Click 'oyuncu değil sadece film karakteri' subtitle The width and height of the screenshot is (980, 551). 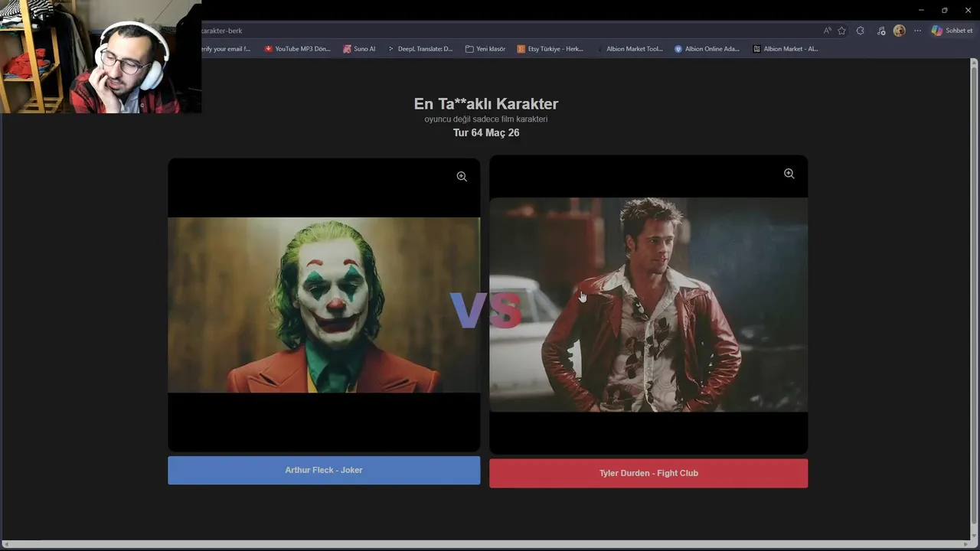point(486,119)
